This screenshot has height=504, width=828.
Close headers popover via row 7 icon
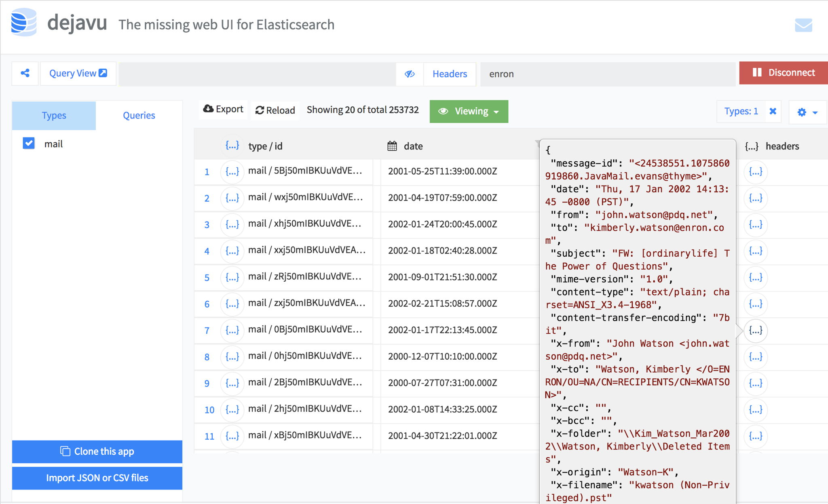click(x=756, y=331)
